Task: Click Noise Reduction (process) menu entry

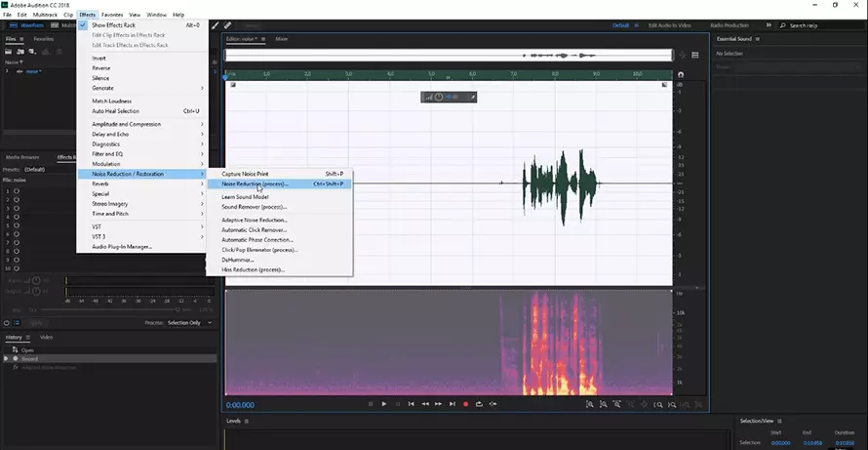Action: point(256,184)
